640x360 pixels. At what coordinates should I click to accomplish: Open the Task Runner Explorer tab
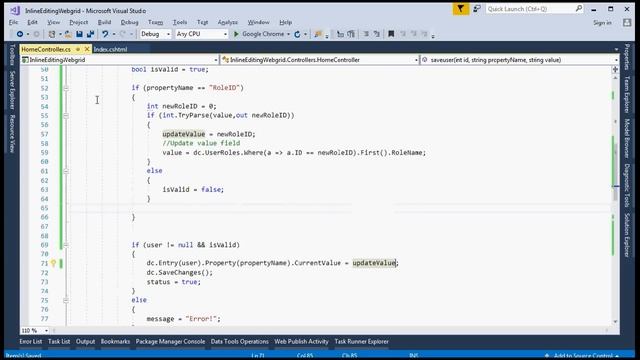(x=361, y=342)
